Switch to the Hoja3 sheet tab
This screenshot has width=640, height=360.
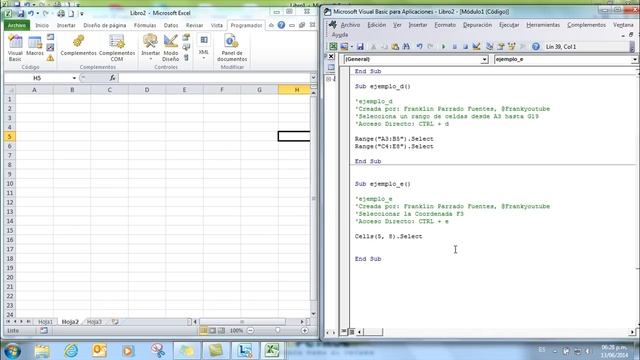tap(94, 322)
